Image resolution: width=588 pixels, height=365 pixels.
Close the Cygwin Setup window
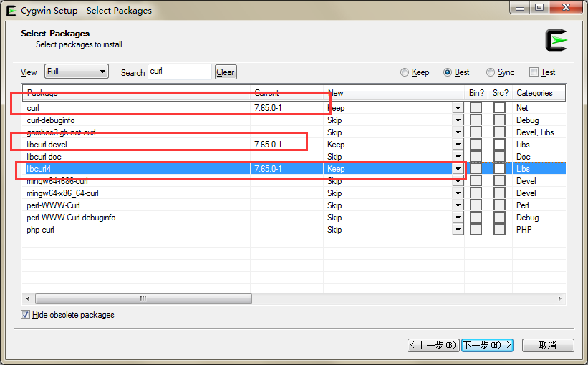click(567, 7)
